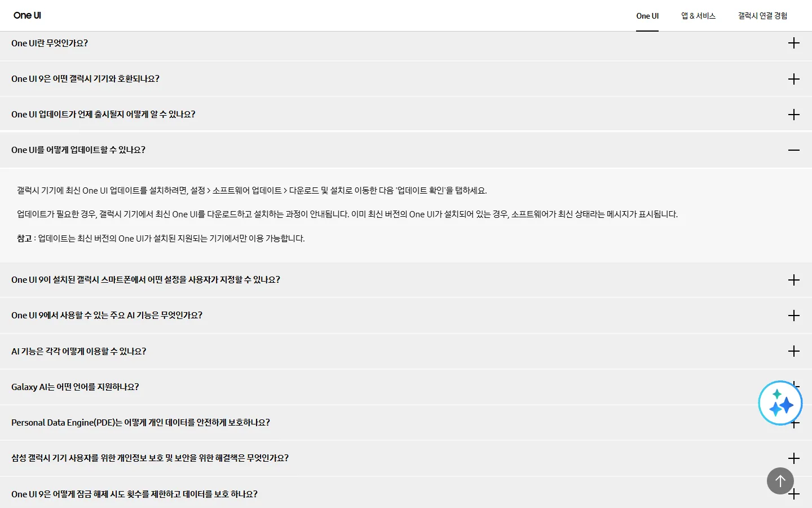Collapse 'One UI를 어떻게 업데이트할 수 있나요?' minus icon
The height and width of the screenshot is (508, 812).
pos(794,150)
